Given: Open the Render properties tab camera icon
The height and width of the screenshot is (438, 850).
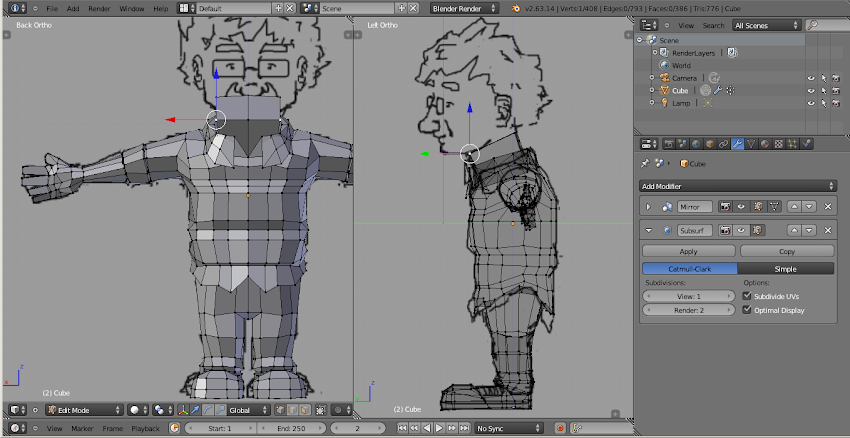Looking at the screenshot, I should [669, 144].
